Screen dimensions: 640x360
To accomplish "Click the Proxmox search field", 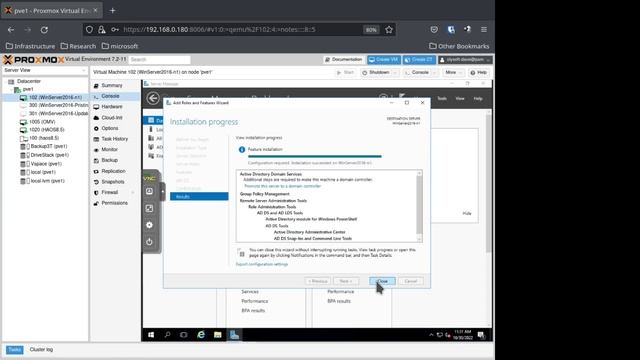I will tap(160, 60).
